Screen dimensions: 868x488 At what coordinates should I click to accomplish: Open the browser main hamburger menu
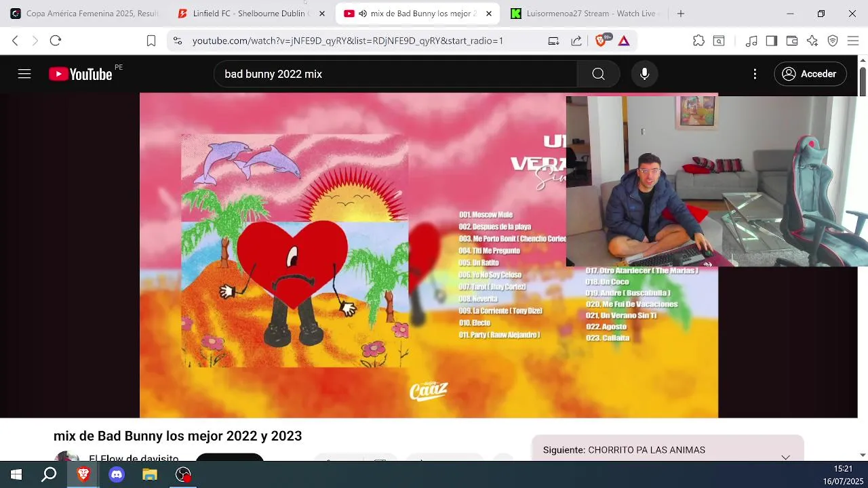coord(853,41)
